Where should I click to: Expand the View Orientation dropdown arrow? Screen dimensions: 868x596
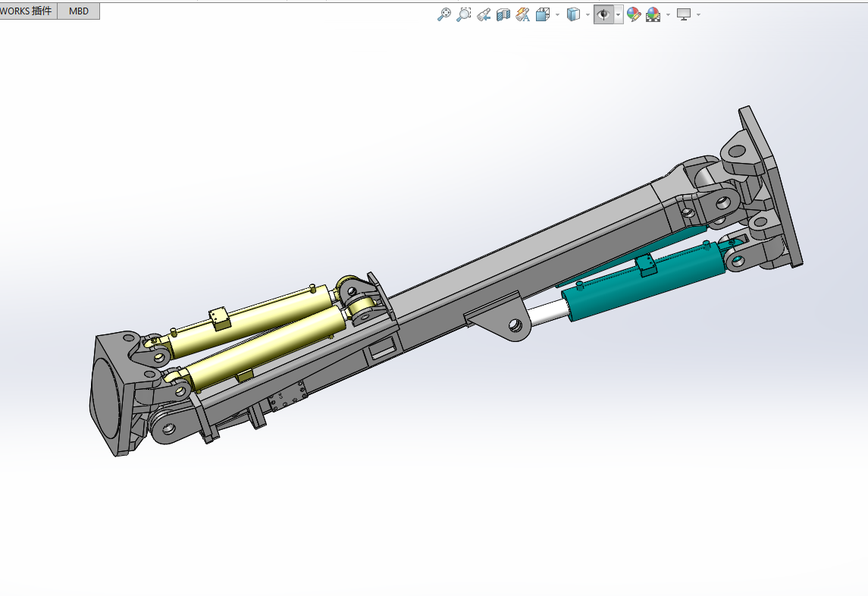click(557, 15)
